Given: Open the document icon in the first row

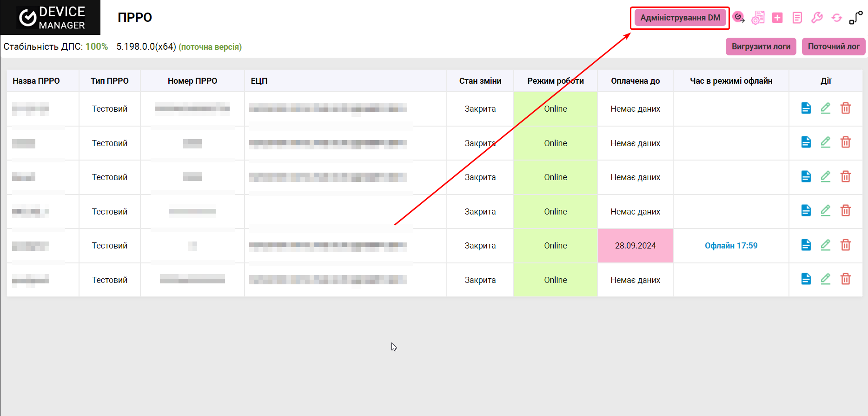Looking at the screenshot, I should (x=806, y=108).
